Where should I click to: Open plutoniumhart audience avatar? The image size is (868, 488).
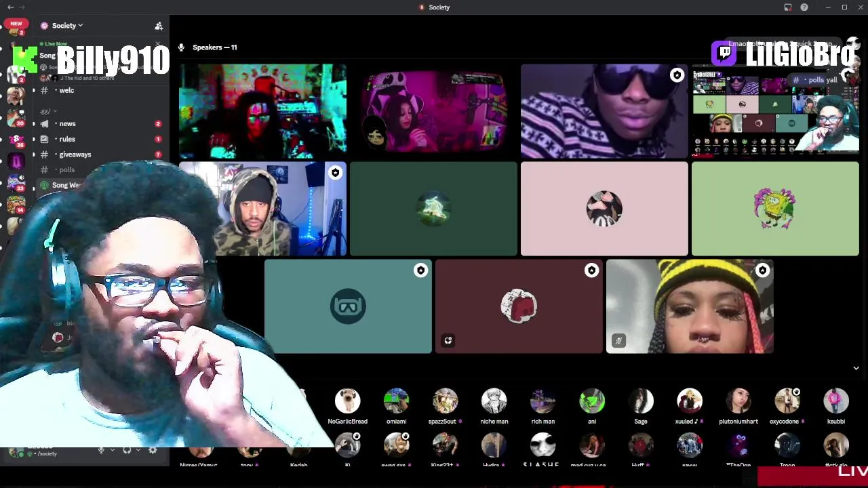[738, 401]
